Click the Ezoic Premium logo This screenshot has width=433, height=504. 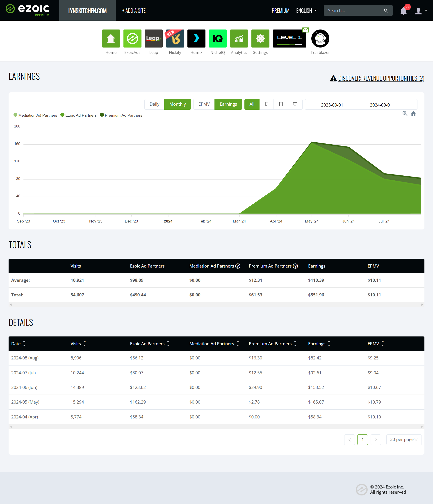[x=27, y=10]
